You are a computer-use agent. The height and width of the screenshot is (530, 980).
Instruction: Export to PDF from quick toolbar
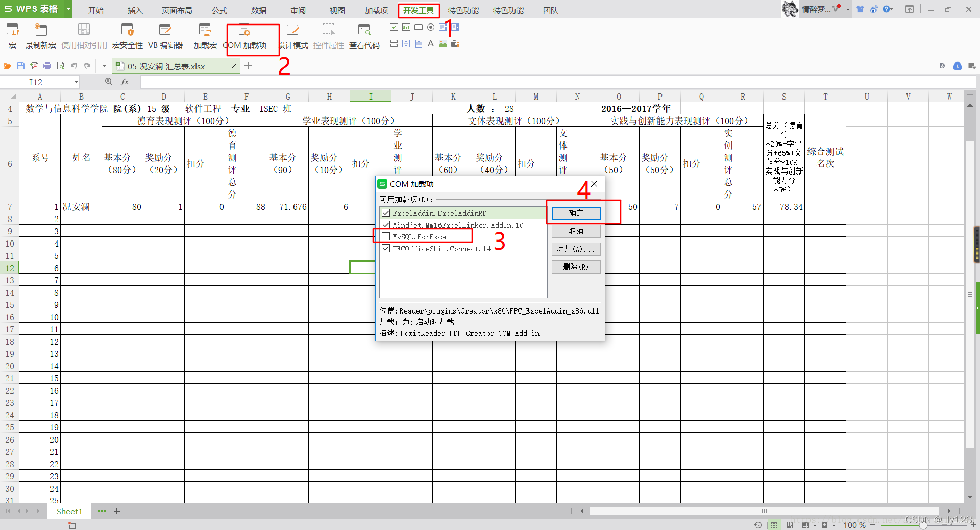34,66
